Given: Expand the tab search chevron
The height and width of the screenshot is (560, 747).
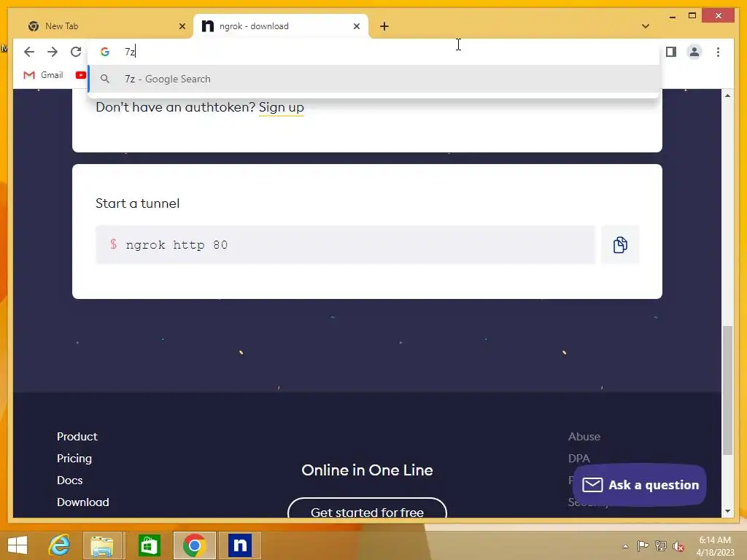Looking at the screenshot, I should (646, 26).
